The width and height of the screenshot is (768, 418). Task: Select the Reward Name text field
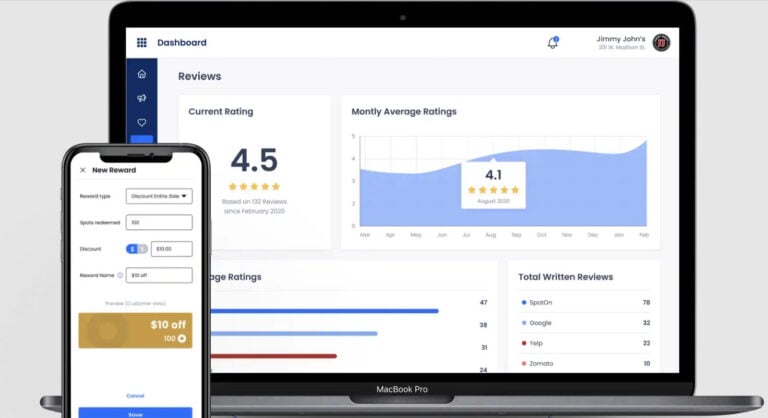click(x=159, y=275)
